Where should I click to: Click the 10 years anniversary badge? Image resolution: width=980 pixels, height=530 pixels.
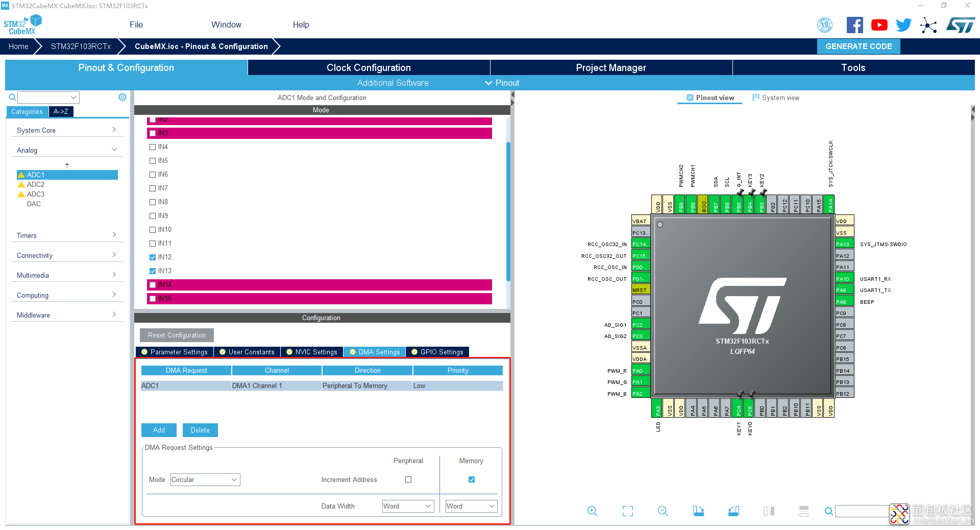825,25
